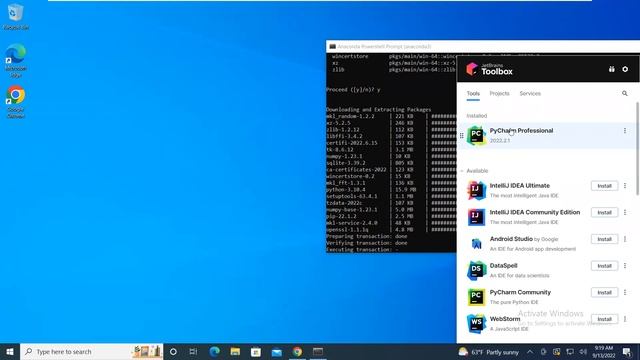This screenshot has width=640, height=360.
Task: Open more options for PyCharm Professional
Action: tap(624, 131)
